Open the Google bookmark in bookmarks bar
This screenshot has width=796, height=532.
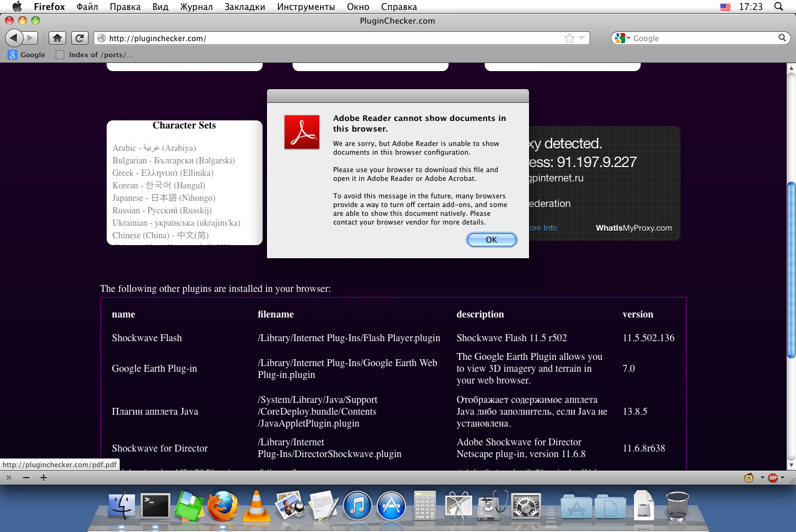click(x=27, y=55)
